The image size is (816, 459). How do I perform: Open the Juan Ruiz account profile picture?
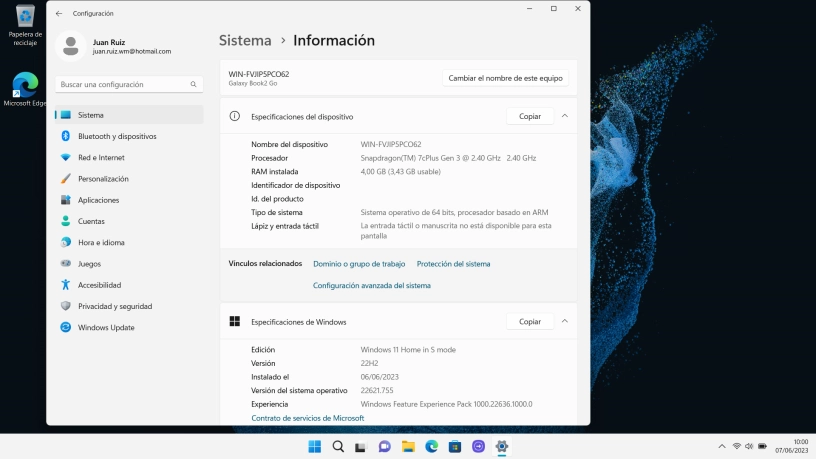71,46
